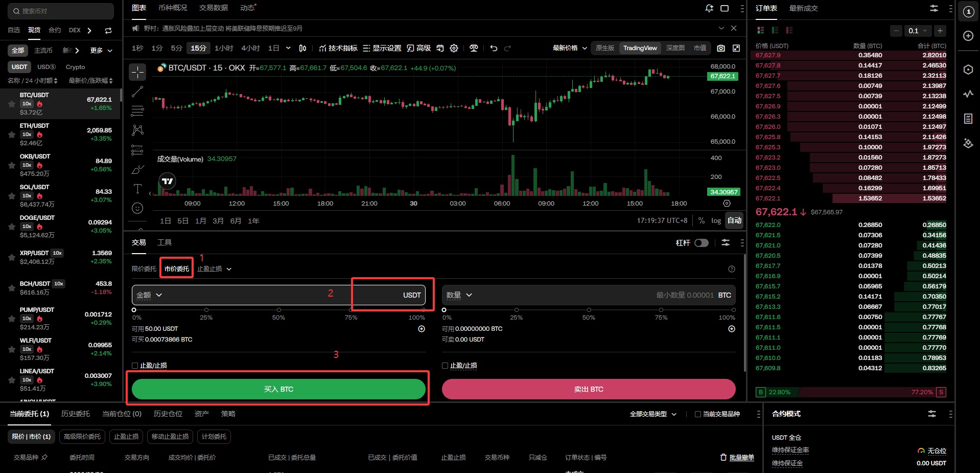Toggle log scale on the chart
The image size is (980, 473).
[716, 220]
